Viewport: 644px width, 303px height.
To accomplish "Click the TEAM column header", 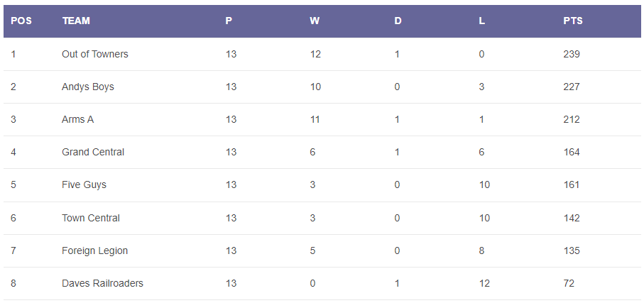I will point(76,21).
